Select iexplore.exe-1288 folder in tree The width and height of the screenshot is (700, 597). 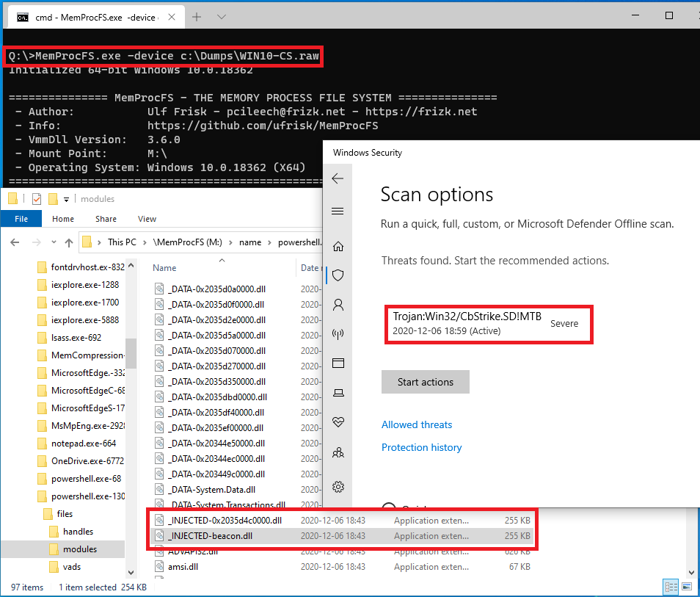[x=79, y=285]
